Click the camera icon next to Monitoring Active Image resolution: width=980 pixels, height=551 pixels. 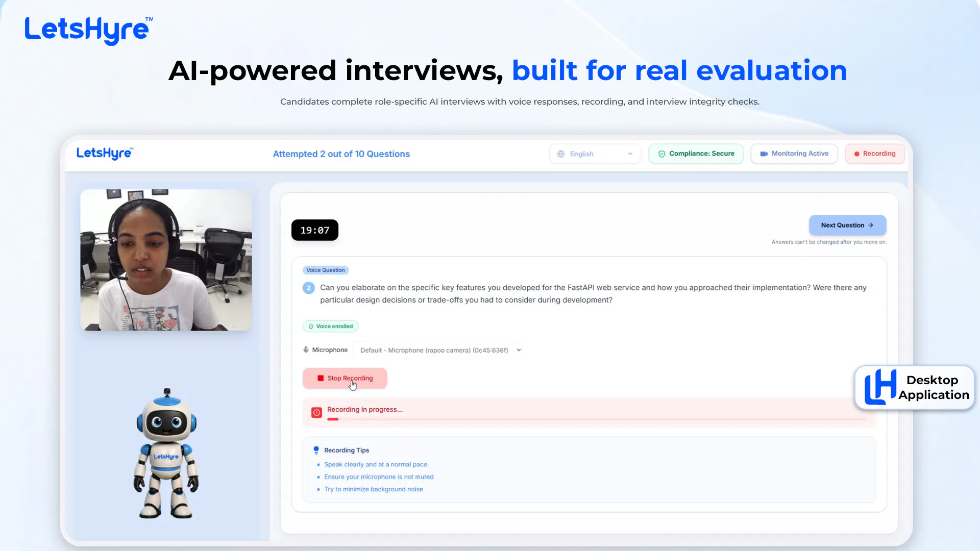point(764,154)
